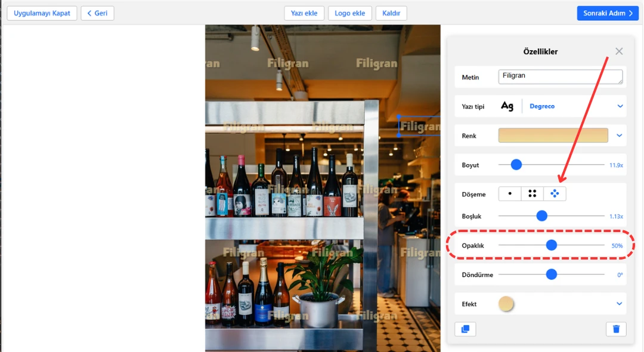The height and width of the screenshot is (352, 644).
Task: Expand the Yazı tipi font dropdown
Action: (620, 106)
